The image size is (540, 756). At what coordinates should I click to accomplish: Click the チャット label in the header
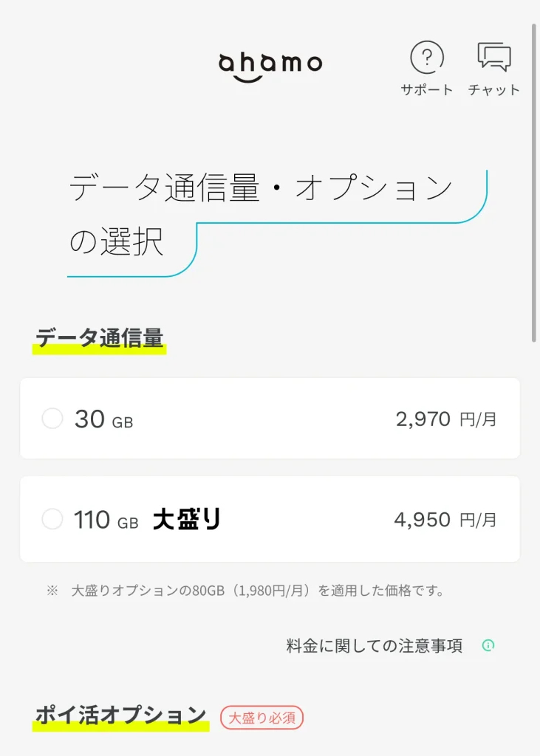coord(493,90)
